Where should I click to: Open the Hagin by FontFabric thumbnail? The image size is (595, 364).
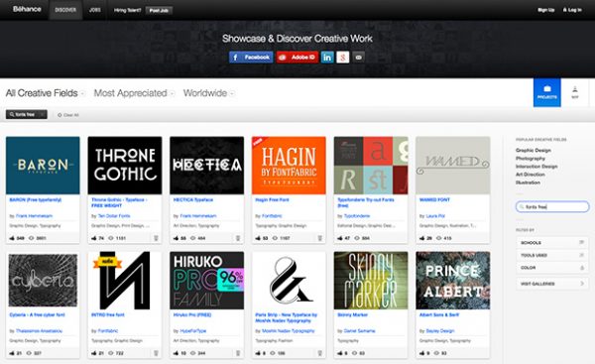pyautogui.click(x=289, y=166)
